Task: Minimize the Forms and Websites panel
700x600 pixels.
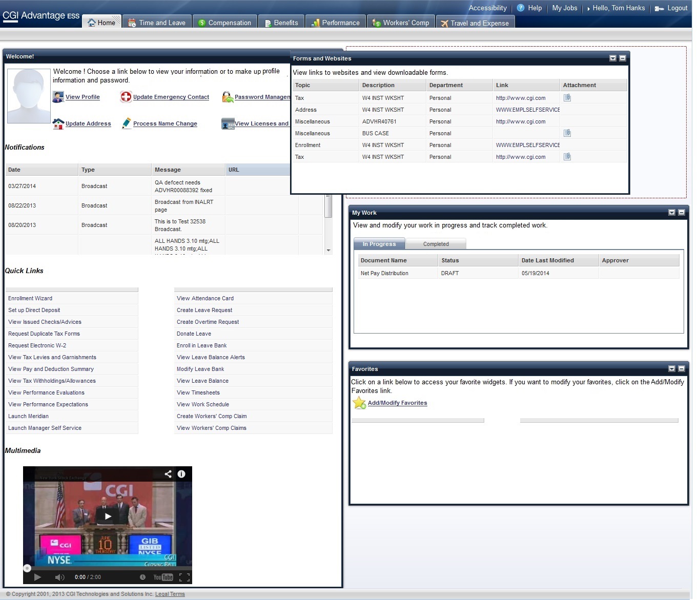Action: click(622, 58)
